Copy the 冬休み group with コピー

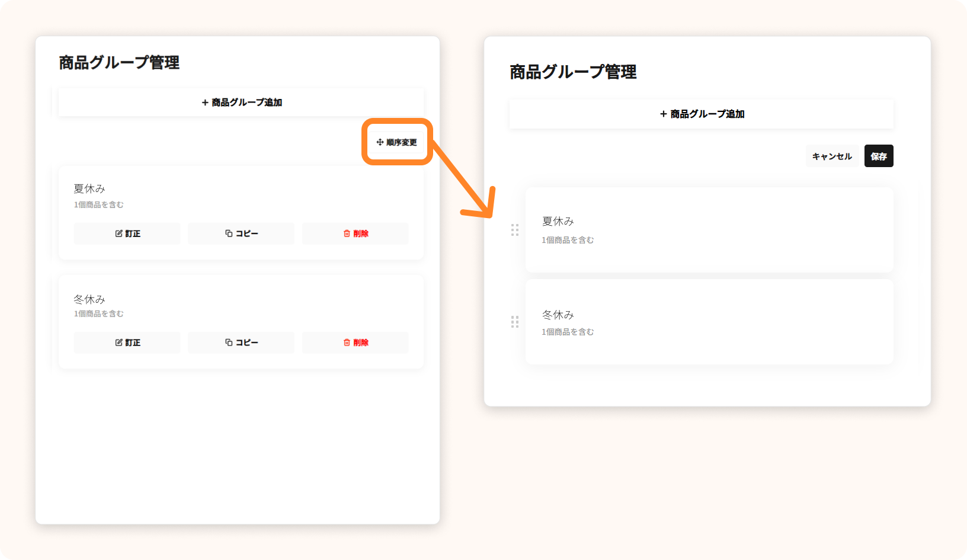point(241,343)
